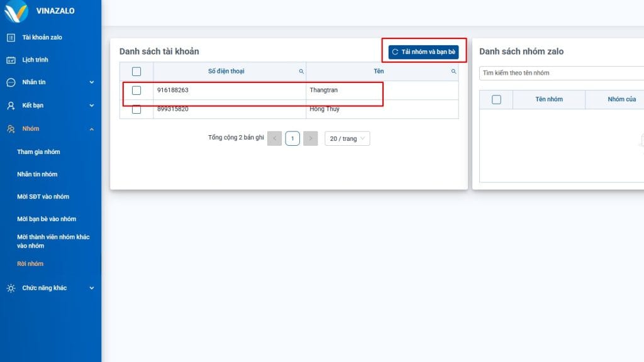Select Mời SĐT vào nhóm menu item
The image size is (644, 362).
pyautogui.click(x=43, y=197)
